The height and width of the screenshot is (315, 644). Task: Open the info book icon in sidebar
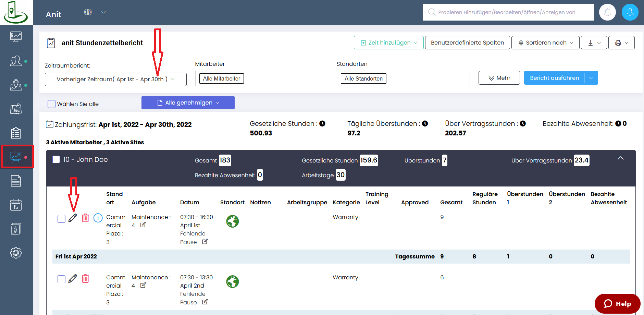click(x=16, y=229)
